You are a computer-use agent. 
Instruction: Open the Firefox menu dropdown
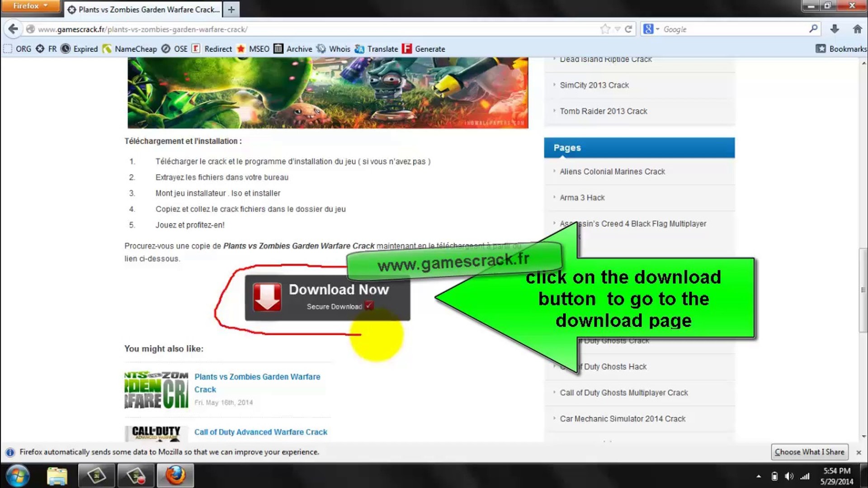pos(30,6)
